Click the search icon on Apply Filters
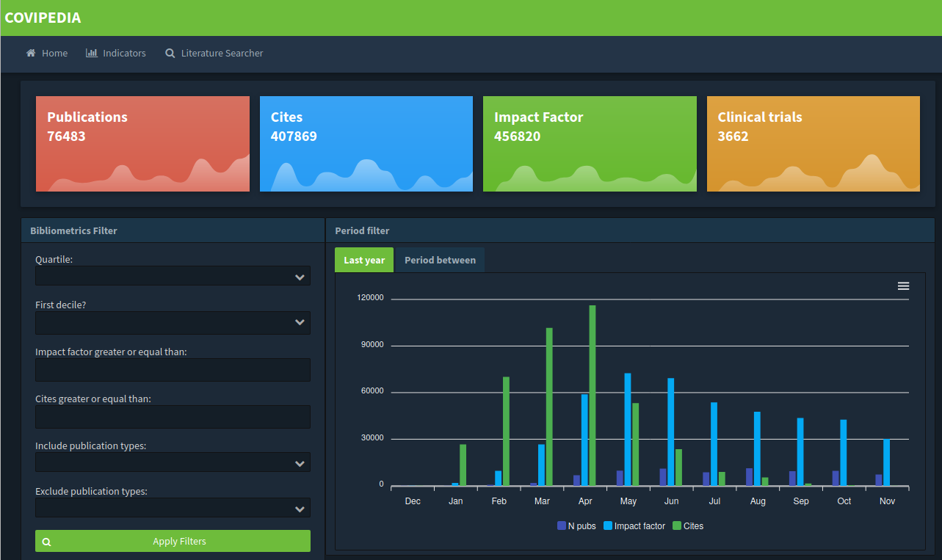The height and width of the screenshot is (560, 942). (47, 542)
